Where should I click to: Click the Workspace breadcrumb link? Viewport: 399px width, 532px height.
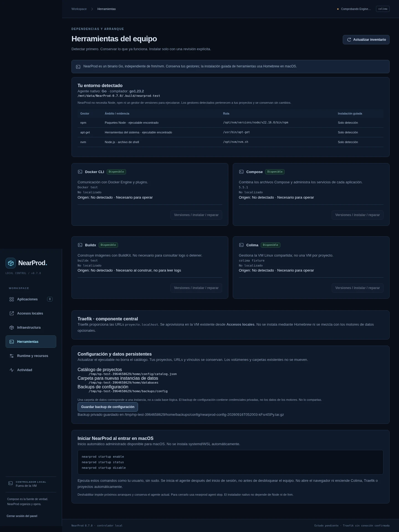click(79, 9)
